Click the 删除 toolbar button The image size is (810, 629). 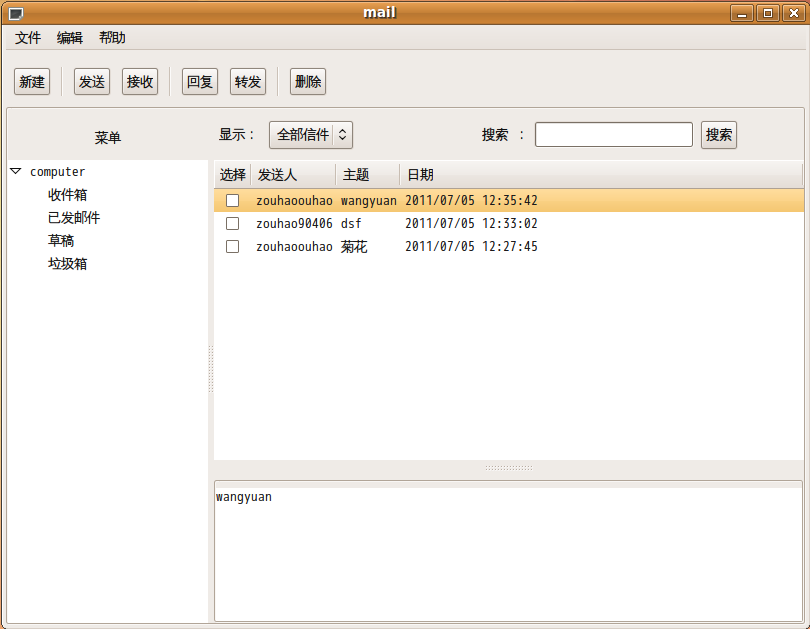(308, 82)
